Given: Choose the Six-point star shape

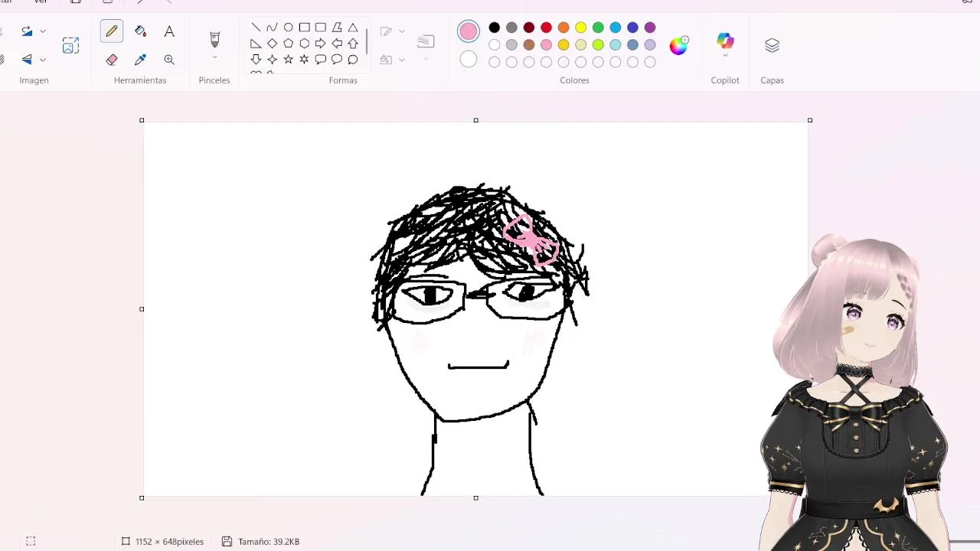Looking at the screenshot, I should pyautogui.click(x=305, y=60).
